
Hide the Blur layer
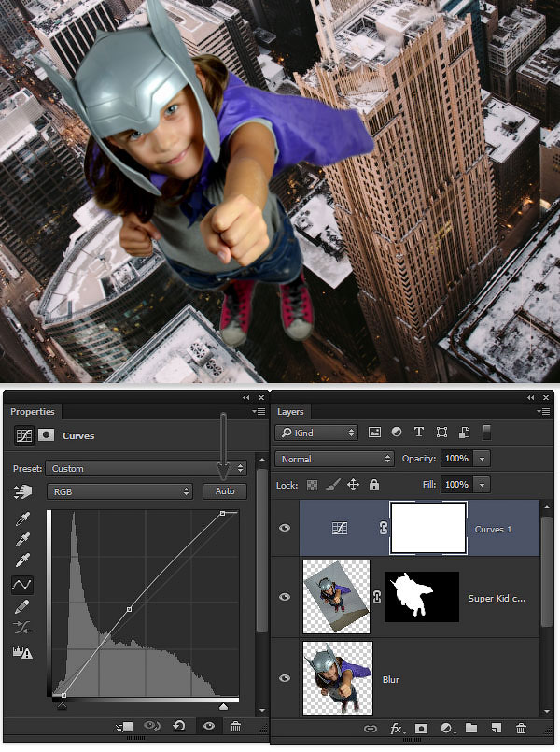285,678
